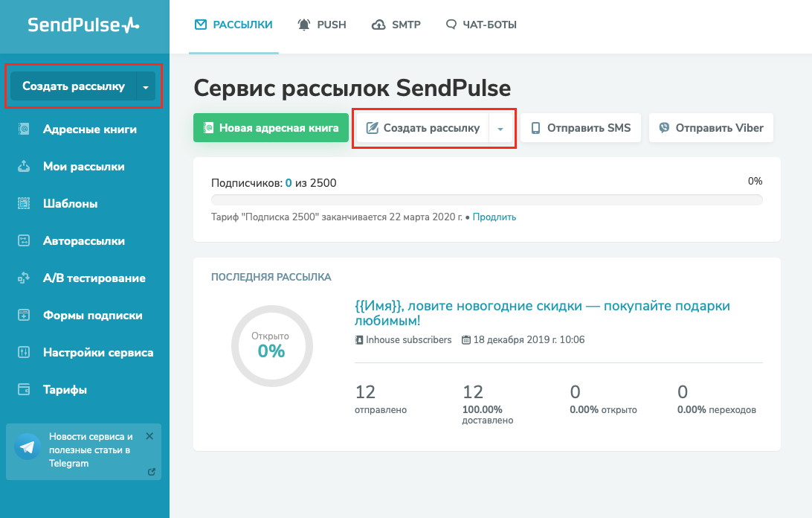The width and height of the screenshot is (812, 518).
Task: Click the subscribers progress bar
Action: [x=487, y=200]
